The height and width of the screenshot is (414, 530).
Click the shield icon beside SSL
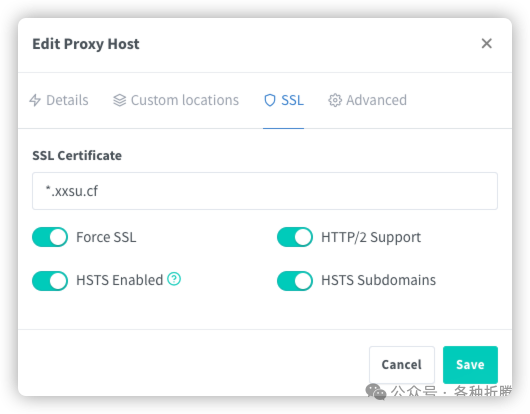[270, 100]
